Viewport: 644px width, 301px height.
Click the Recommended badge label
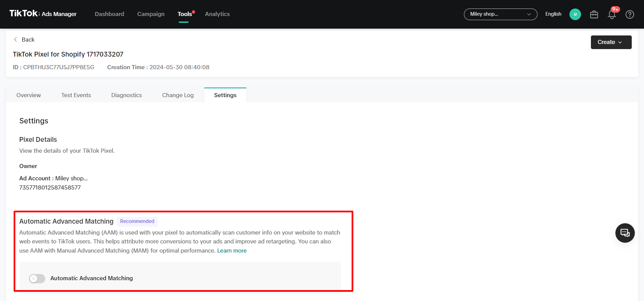point(137,221)
